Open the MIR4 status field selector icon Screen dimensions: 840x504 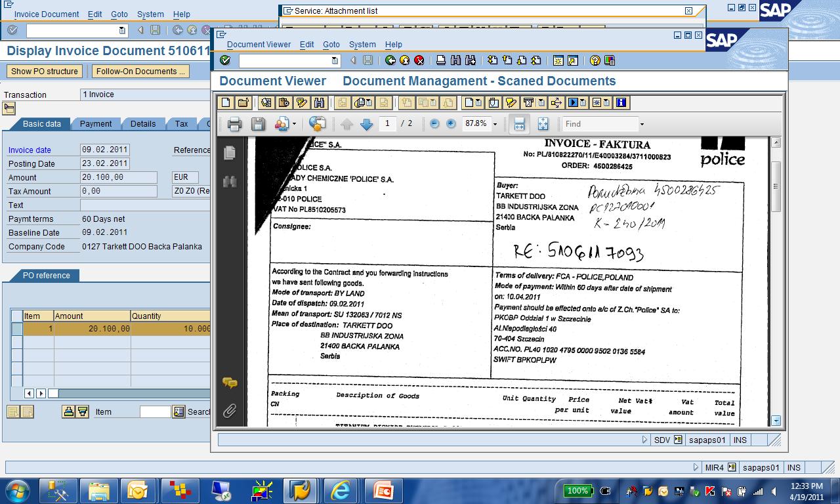point(732,467)
